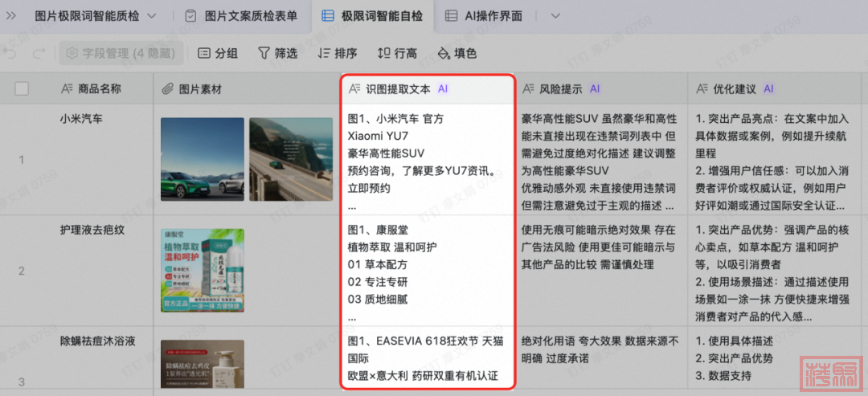Adjust 行高 row height
The image size is (868, 396).
pyautogui.click(x=398, y=53)
